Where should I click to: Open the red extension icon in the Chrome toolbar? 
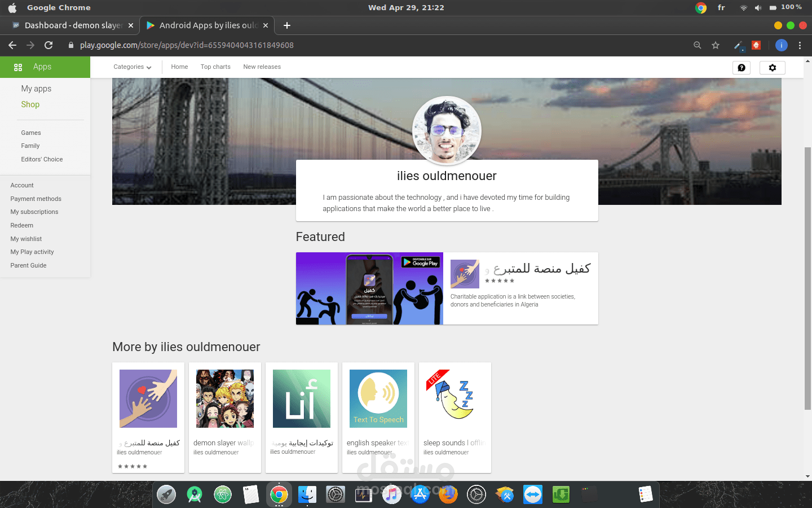pos(757,45)
